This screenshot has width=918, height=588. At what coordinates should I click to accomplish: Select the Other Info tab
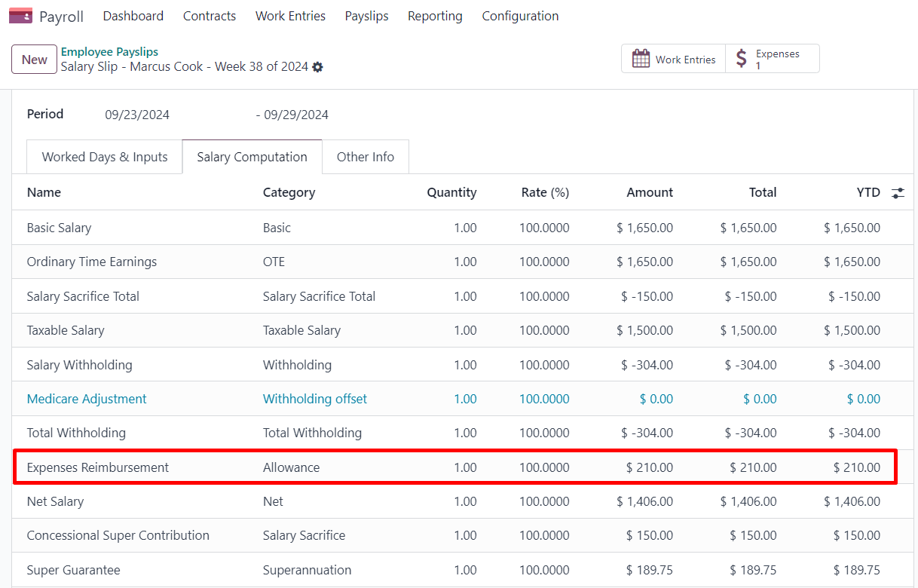point(365,157)
